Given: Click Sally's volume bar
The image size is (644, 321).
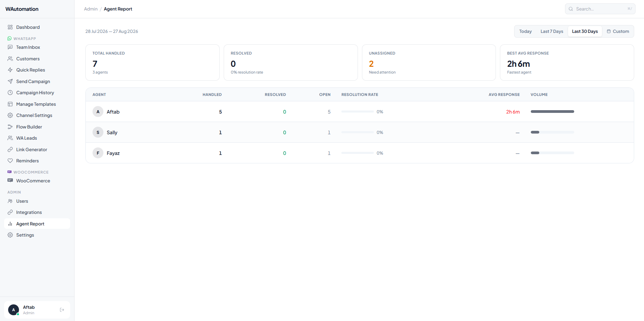Looking at the screenshot, I should coord(552,132).
